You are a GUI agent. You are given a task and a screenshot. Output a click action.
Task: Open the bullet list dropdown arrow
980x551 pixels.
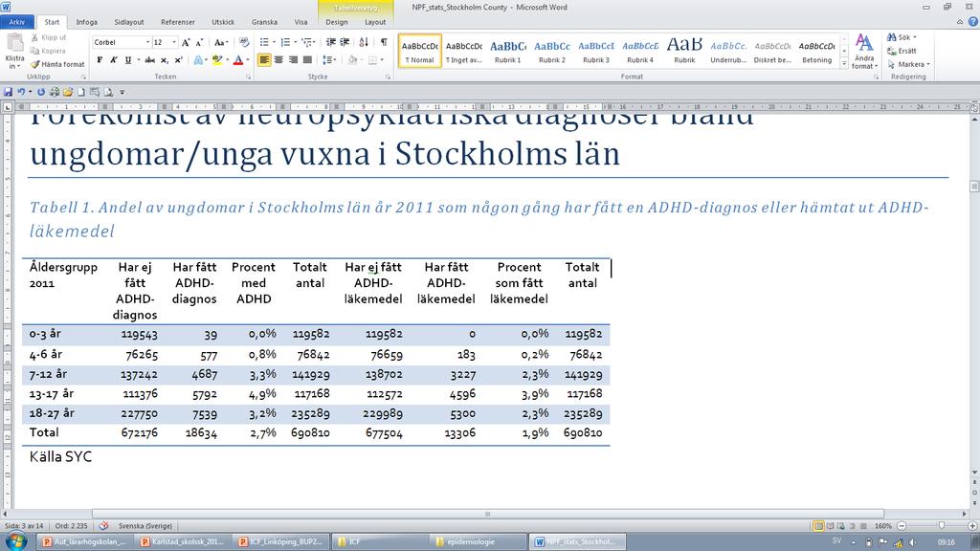[274, 42]
